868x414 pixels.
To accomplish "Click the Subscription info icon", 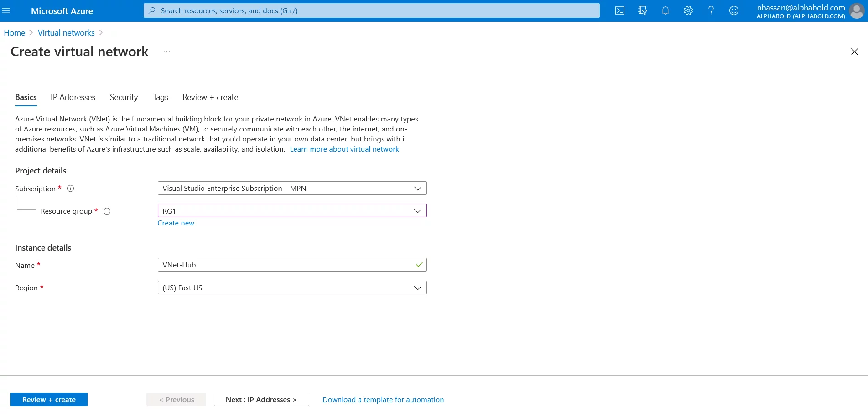I will pos(70,189).
